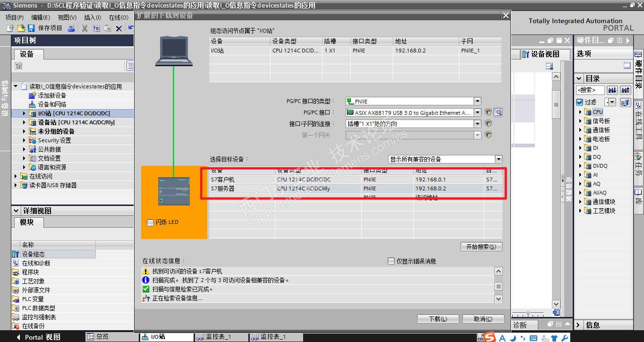This screenshot has height=342, width=644.
Task: Click the network overview icon under 设备 tab
Action: (x=18, y=66)
